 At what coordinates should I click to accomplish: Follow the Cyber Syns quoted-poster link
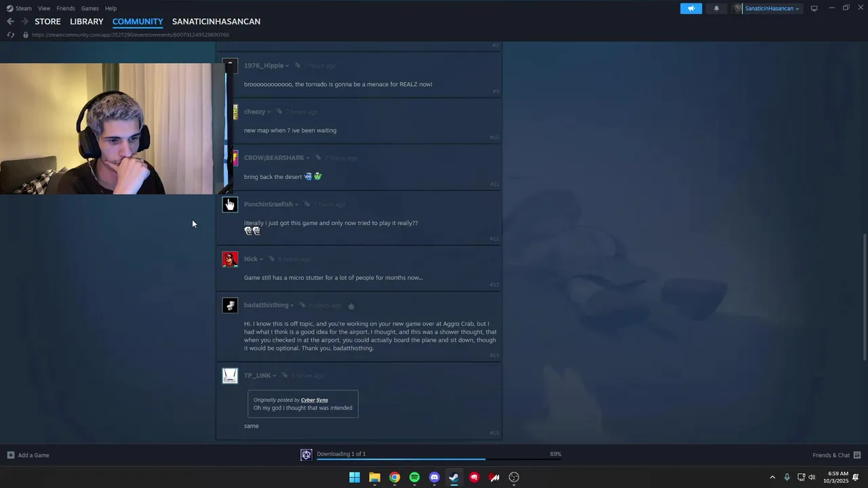pyautogui.click(x=314, y=400)
